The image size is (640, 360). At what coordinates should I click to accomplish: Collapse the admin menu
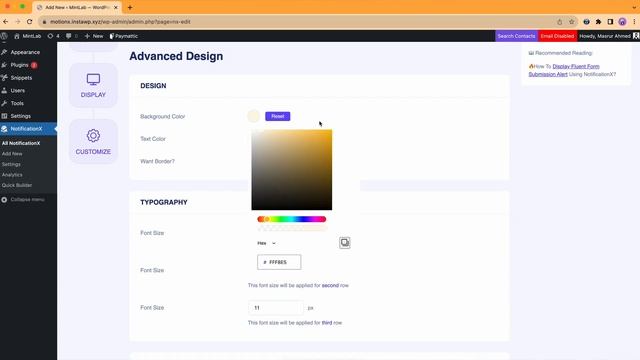(23, 200)
